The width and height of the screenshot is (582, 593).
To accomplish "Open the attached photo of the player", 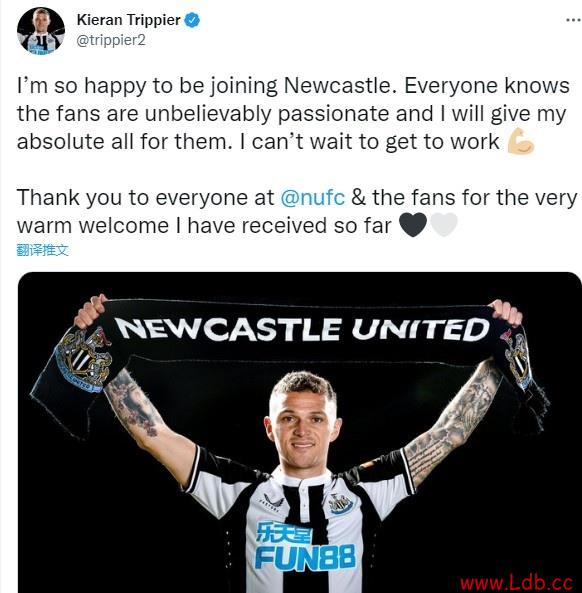I will (300, 432).
